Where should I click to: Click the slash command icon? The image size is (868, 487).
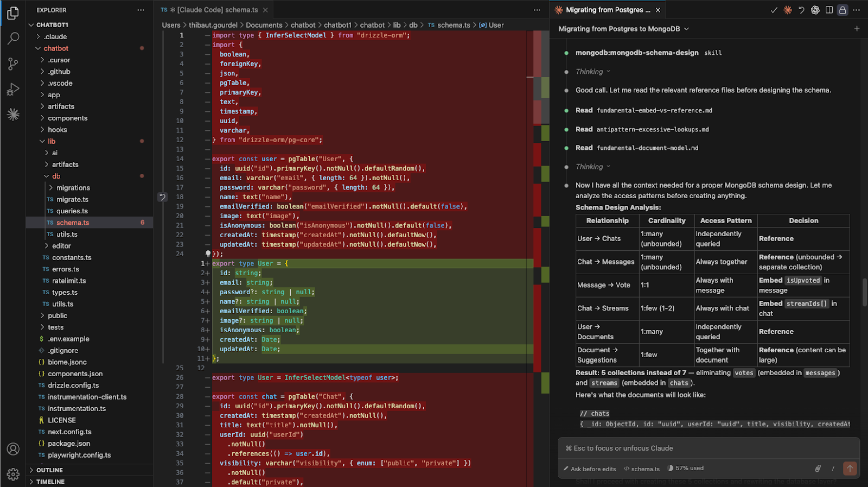pos(833,468)
